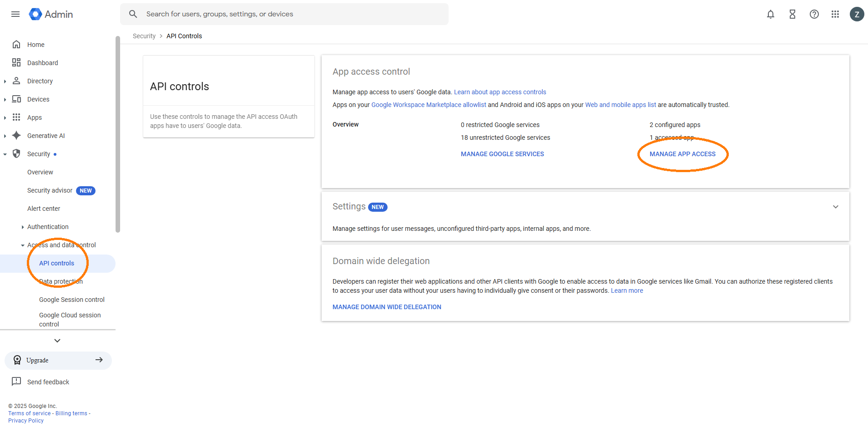
Task: Open the main hamburger menu
Action: coord(15,14)
